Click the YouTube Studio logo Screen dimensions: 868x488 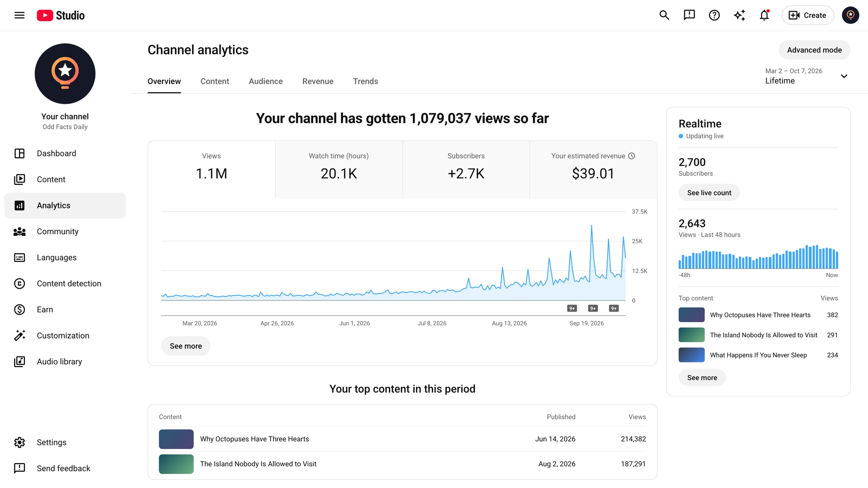[x=61, y=15]
